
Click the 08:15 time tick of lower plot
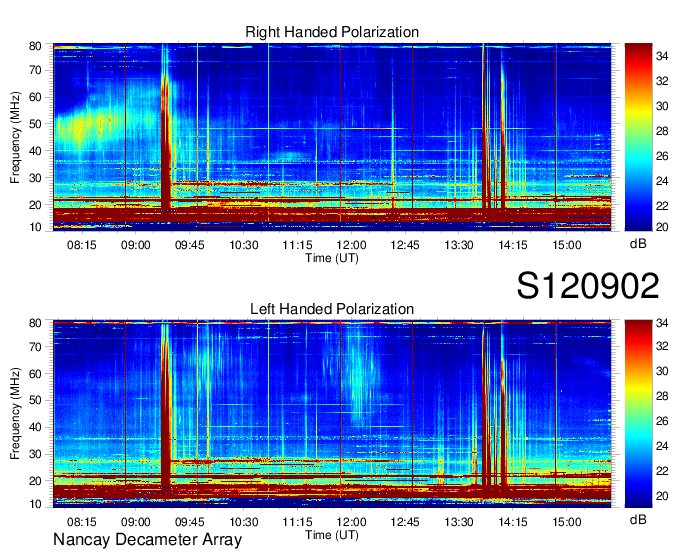point(82,522)
